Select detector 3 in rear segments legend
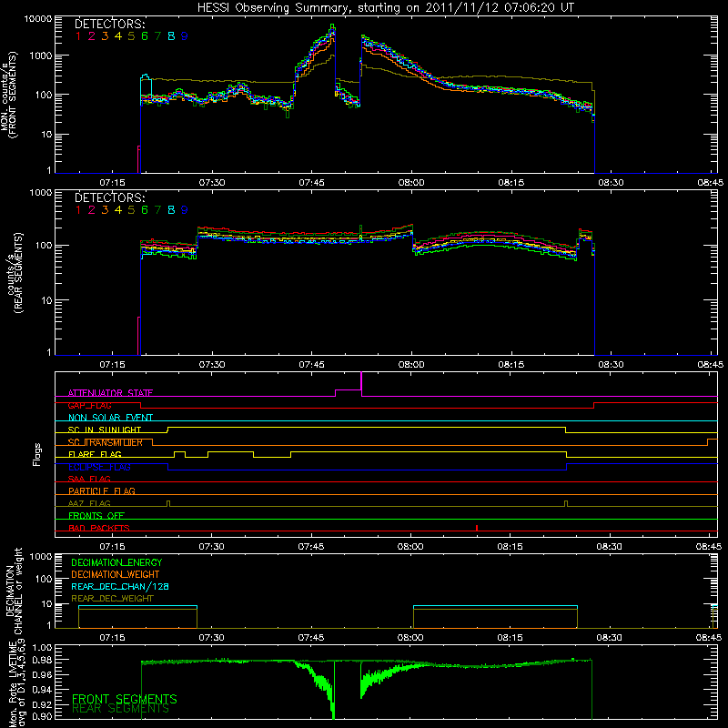The height and width of the screenshot is (728, 728). (105, 210)
